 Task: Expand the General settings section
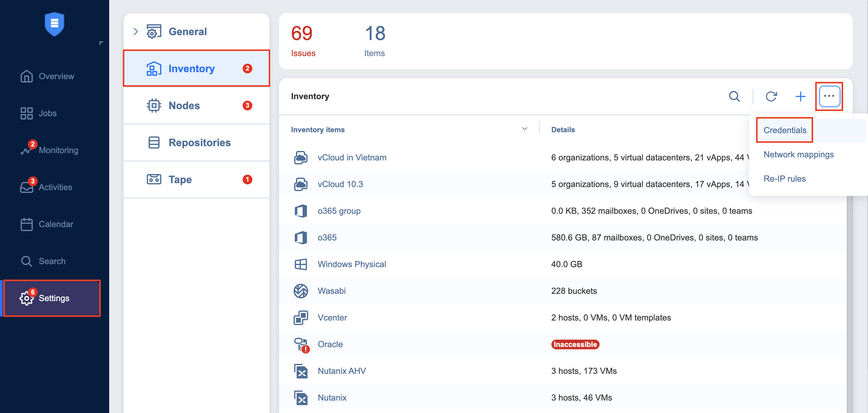coord(136,32)
